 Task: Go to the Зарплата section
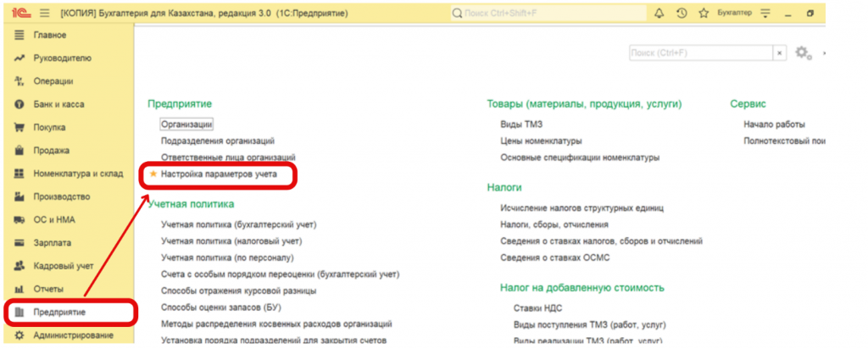pos(52,243)
